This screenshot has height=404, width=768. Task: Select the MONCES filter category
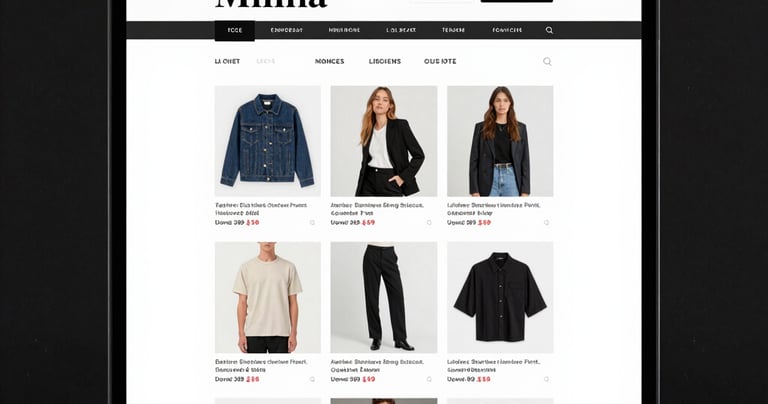click(x=330, y=62)
